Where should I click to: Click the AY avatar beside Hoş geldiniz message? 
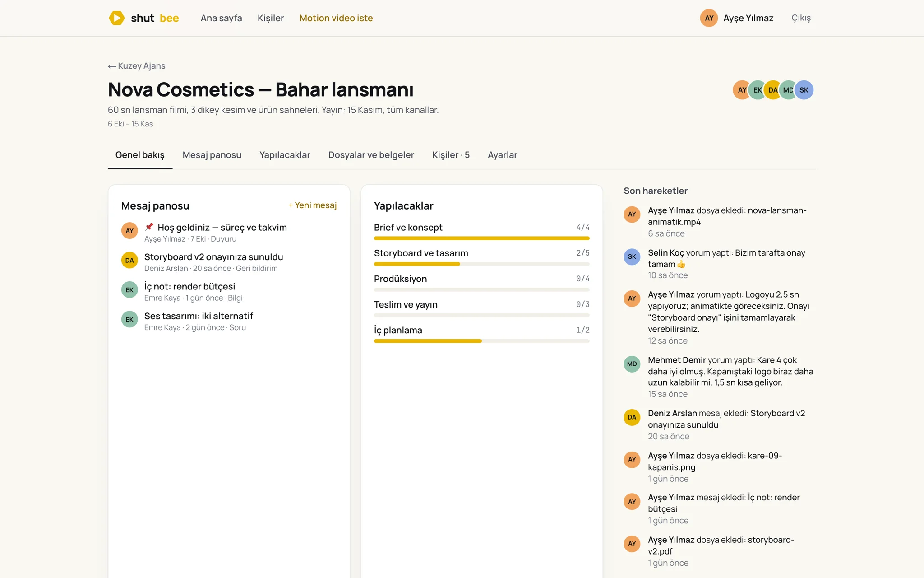(129, 231)
